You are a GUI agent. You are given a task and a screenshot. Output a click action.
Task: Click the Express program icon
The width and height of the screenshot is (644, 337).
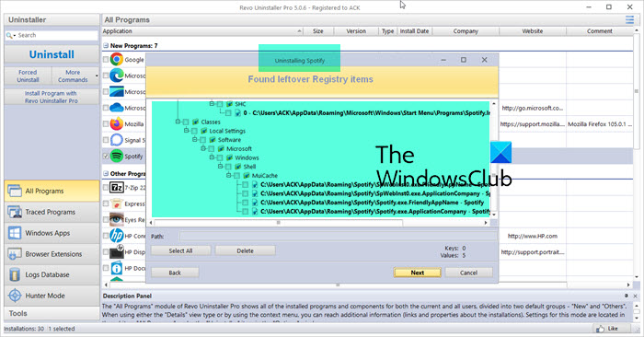pyautogui.click(x=117, y=203)
